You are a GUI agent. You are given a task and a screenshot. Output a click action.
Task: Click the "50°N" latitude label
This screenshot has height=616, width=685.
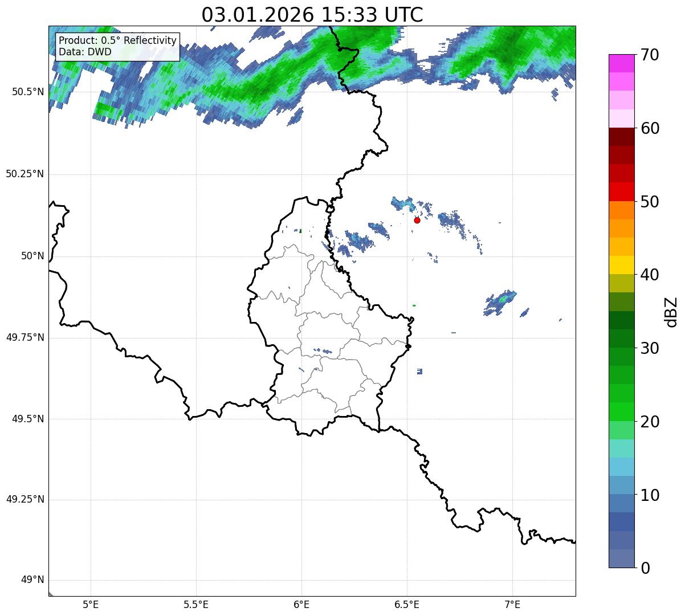click(32, 256)
